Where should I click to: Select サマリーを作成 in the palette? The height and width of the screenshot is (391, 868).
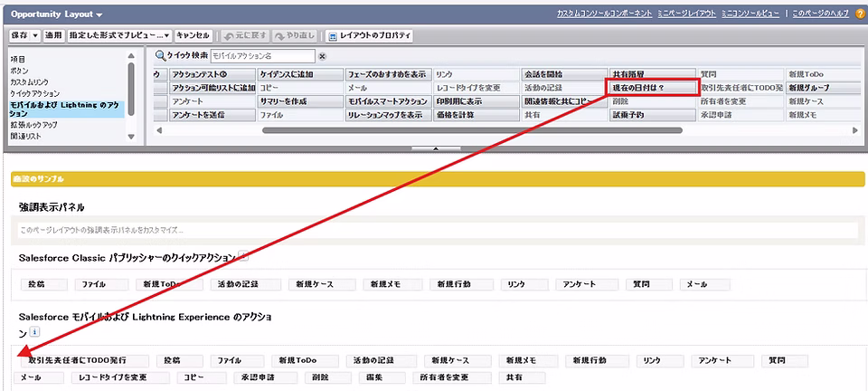tap(301, 102)
